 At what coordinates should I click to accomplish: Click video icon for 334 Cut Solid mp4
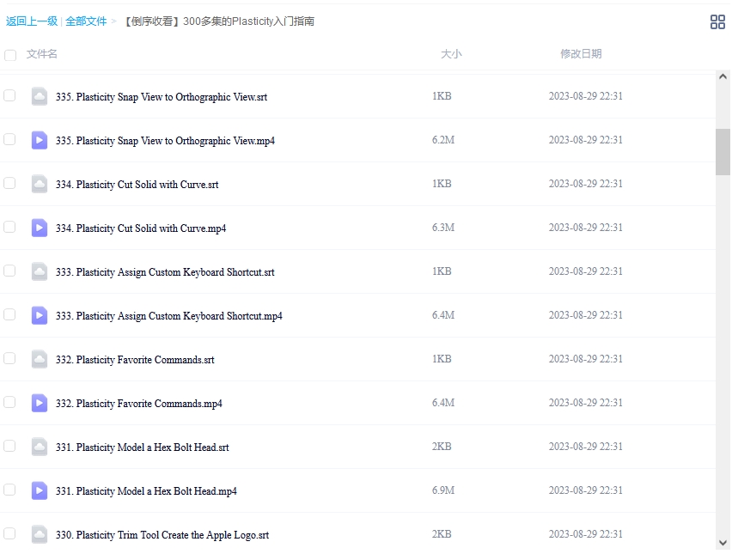point(40,228)
